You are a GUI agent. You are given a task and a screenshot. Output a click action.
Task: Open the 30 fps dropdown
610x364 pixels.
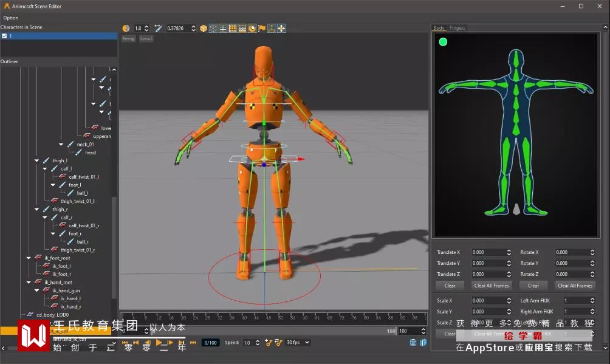click(298, 343)
